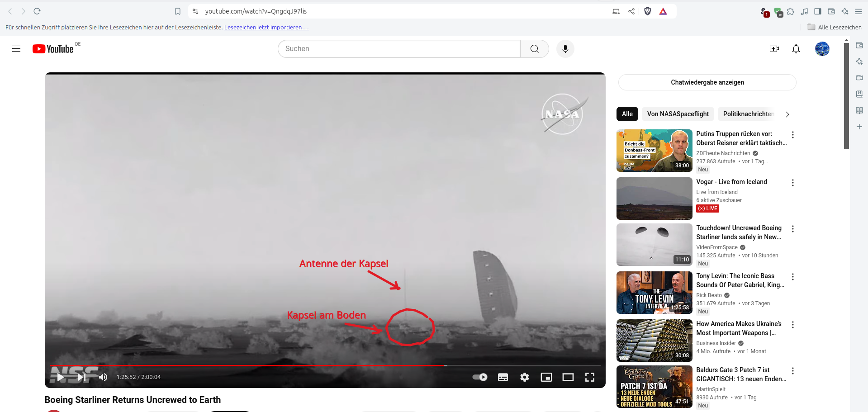868x412 pixels.
Task: Open Putins Truppen rücken vor thumbnail
Action: (x=655, y=151)
